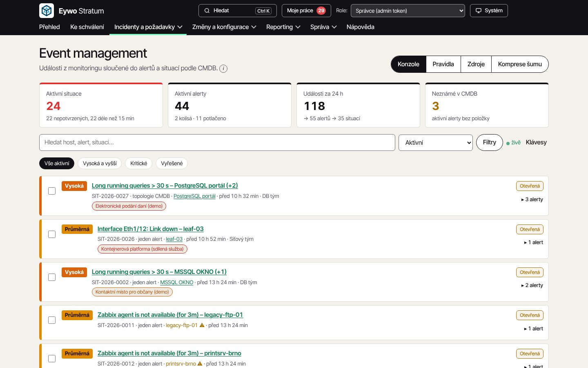Apply the Kritické filter chip

click(x=138, y=164)
